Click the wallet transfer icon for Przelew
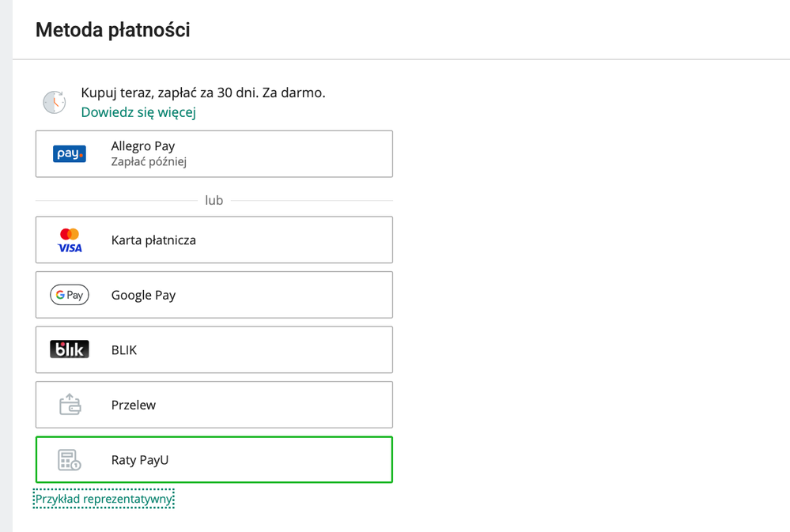Image resolution: width=790 pixels, height=532 pixels. tap(70, 405)
